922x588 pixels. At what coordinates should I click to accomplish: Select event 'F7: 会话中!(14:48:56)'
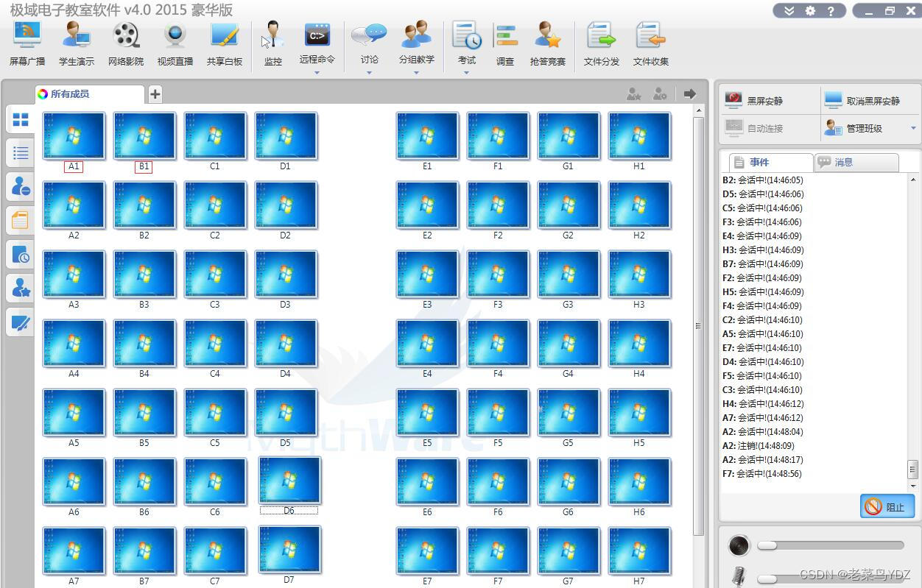pos(762,474)
